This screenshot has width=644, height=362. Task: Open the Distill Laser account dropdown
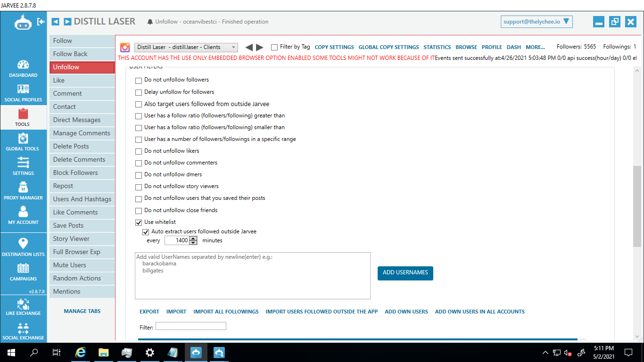pos(186,47)
